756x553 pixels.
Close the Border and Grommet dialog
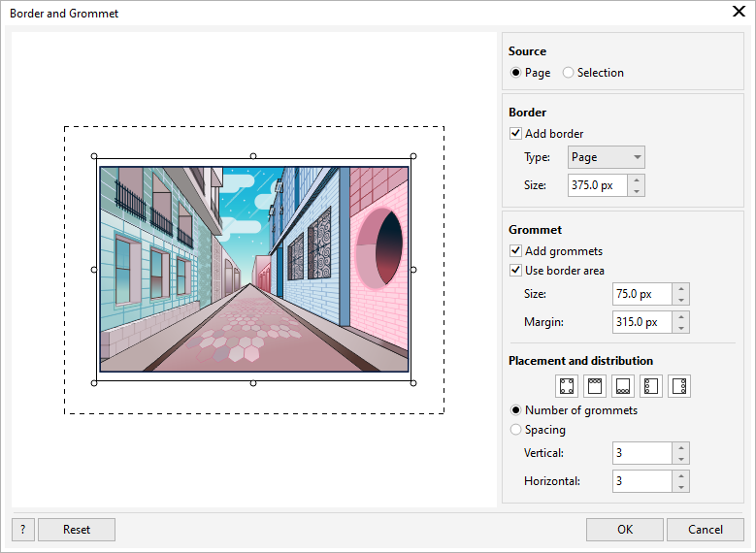[738, 13]
